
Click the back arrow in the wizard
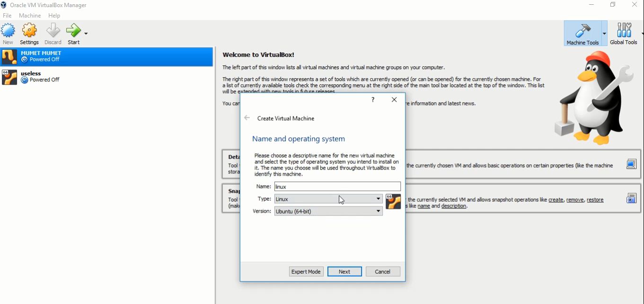pos(247,117)
